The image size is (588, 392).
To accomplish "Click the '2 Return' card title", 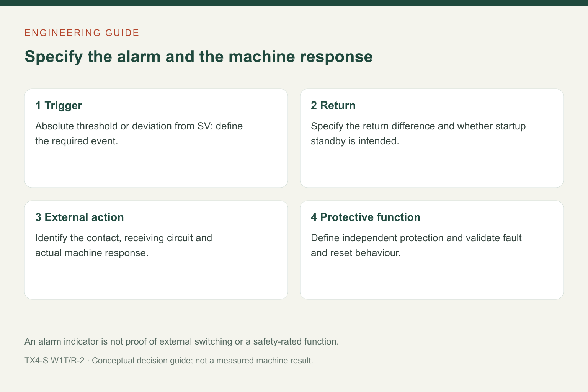I will [x=333, y=105].
